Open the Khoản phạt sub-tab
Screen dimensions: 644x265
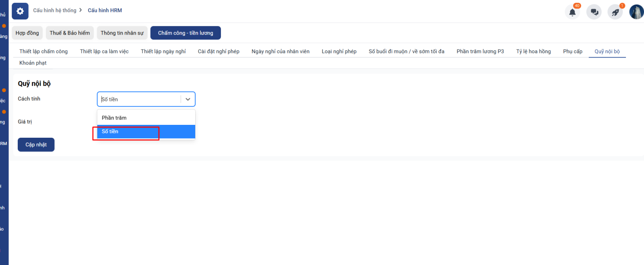(x=33, y=63)
